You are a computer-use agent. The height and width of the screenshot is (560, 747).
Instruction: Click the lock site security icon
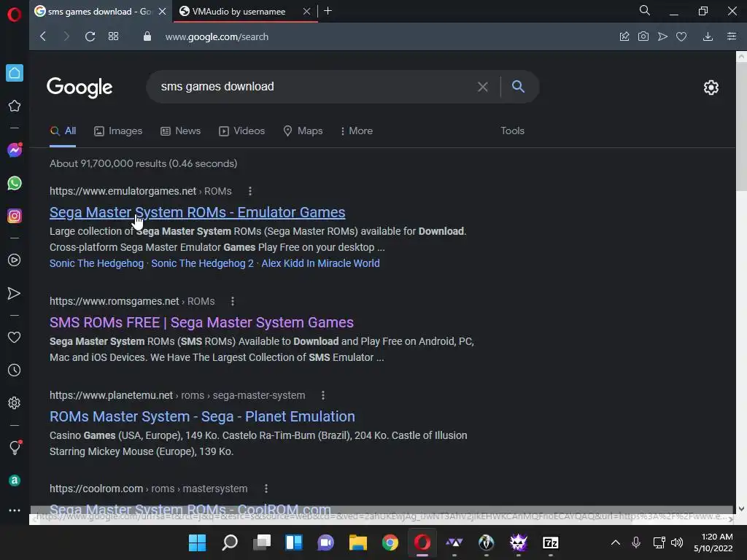coord(147,36)
